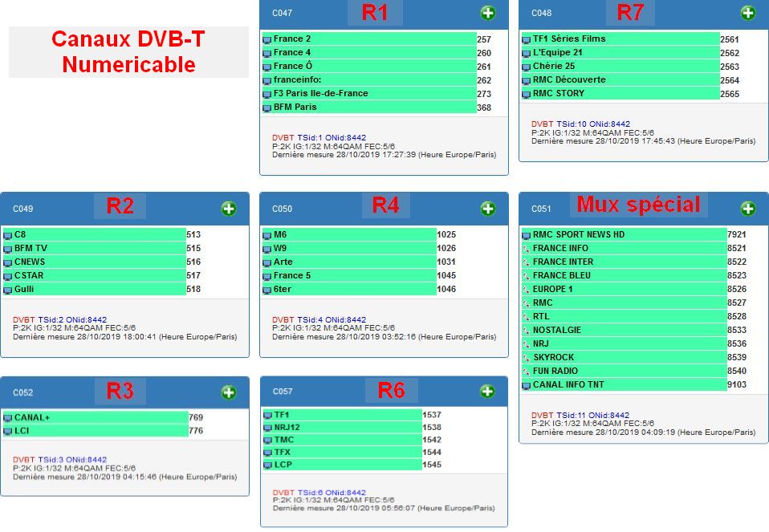Click the TV icon beside 6ter
Image resolution: width=769 pixels, height=532 pixels.
[x=267, y=290]
